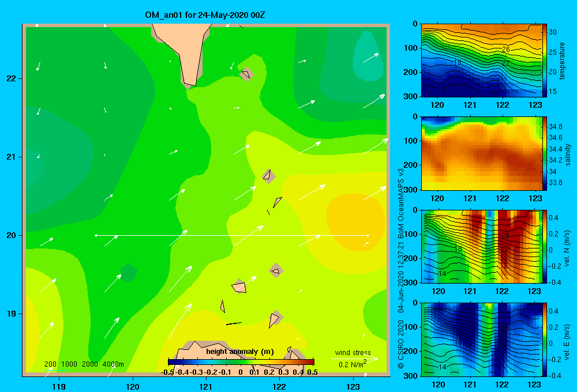
Task: Click the '14' isotherm label in temperature panel
Action: pyautogui.click(x=441, y=88)
